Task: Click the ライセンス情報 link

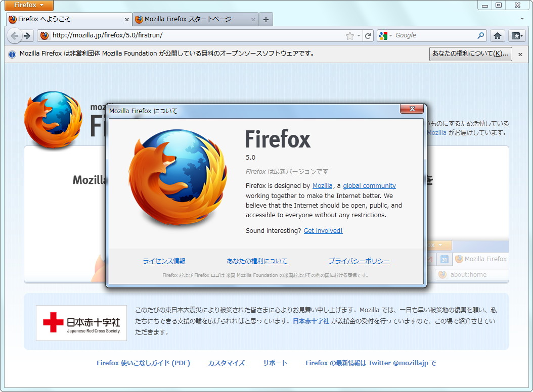Action: point(164,260)
